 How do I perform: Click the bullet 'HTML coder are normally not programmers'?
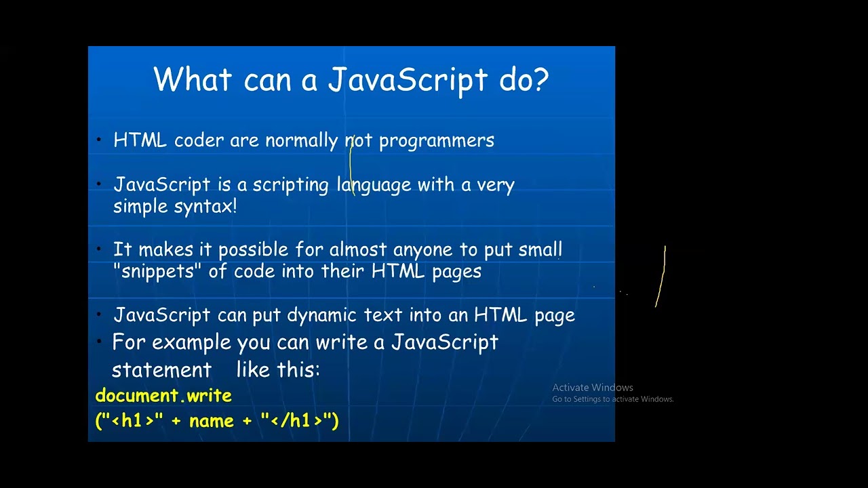(304, 141)
